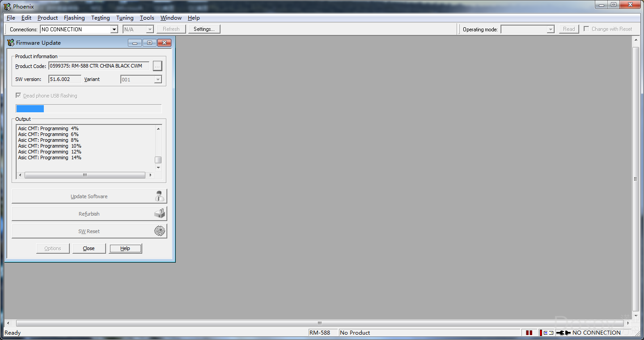The width and height of the screenshot is (644, 340).
Task: Open the Window menu
Action: click(171, 18)
